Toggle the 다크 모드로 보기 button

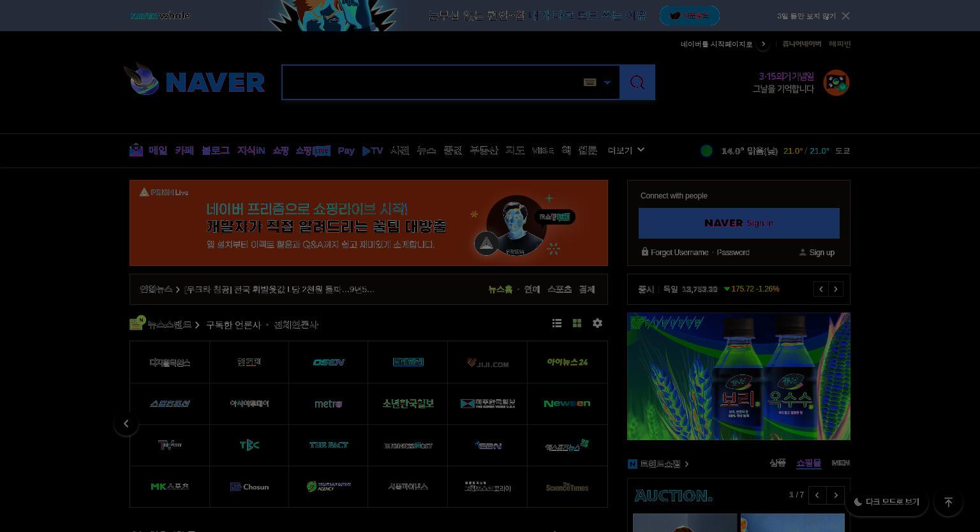[887, 502]
